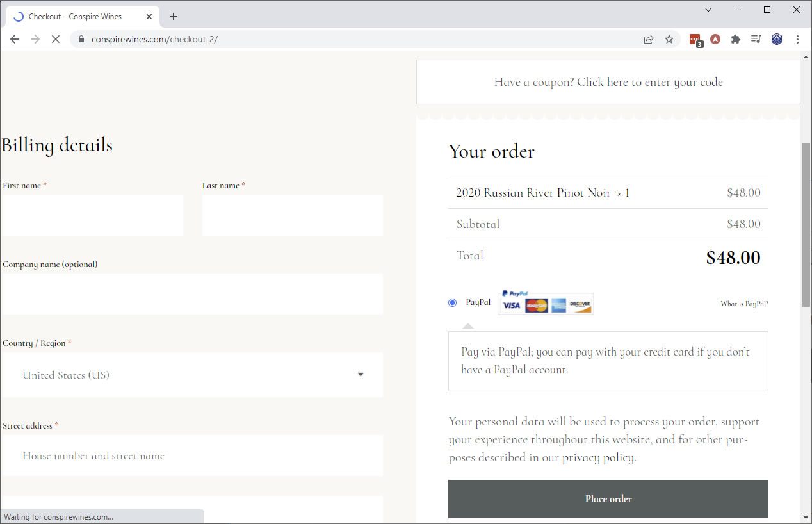This screenshot has height=524, width=812.
Task: Click the page's vertical scrollbar thumb
Action: (806, 224)
